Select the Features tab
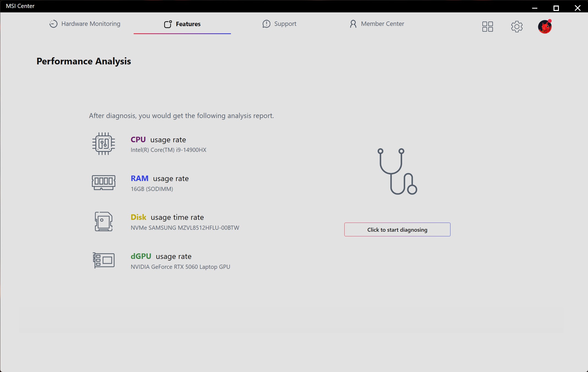This screenshot has height=372, width=588. point(182,24)
